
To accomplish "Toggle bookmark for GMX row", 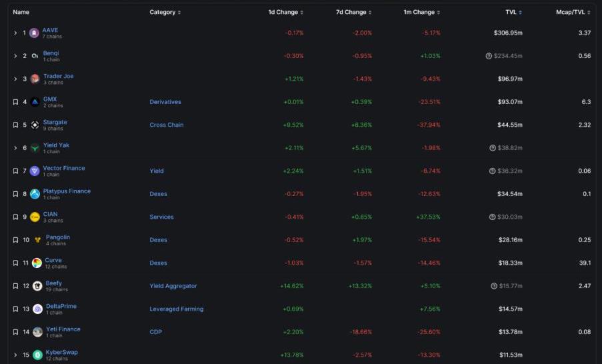I will [15, 102].
